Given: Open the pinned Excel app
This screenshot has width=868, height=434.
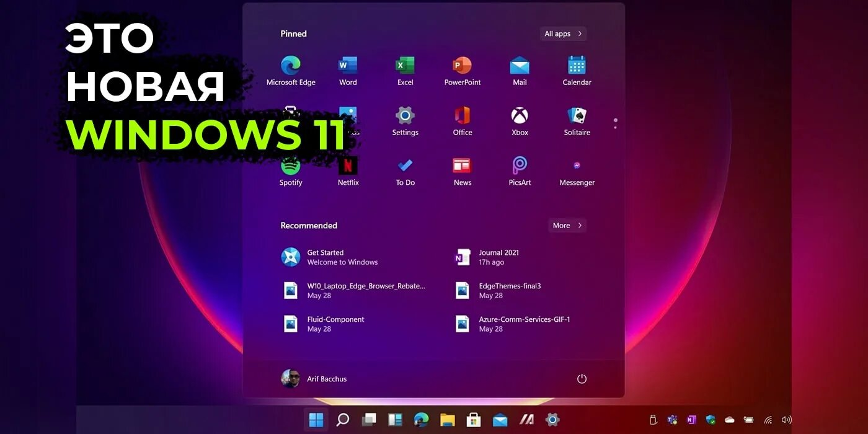Looking at the screenshot, I should (405, 71).
